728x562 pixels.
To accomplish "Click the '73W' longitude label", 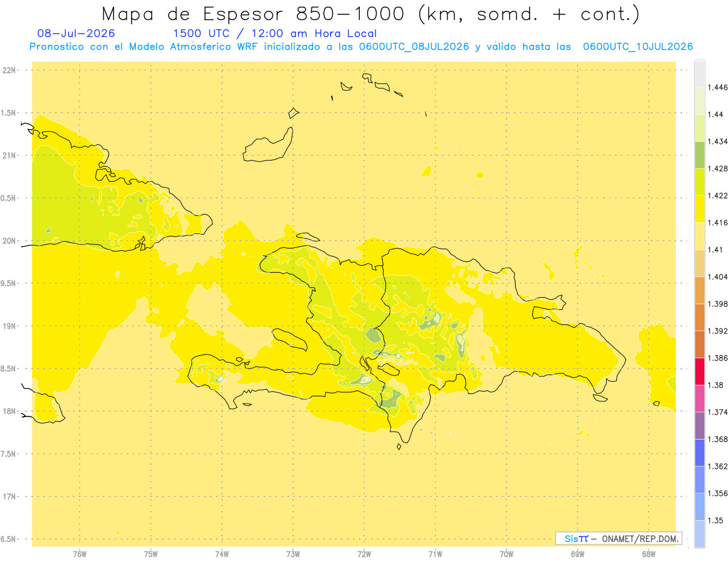I will 293,553.
